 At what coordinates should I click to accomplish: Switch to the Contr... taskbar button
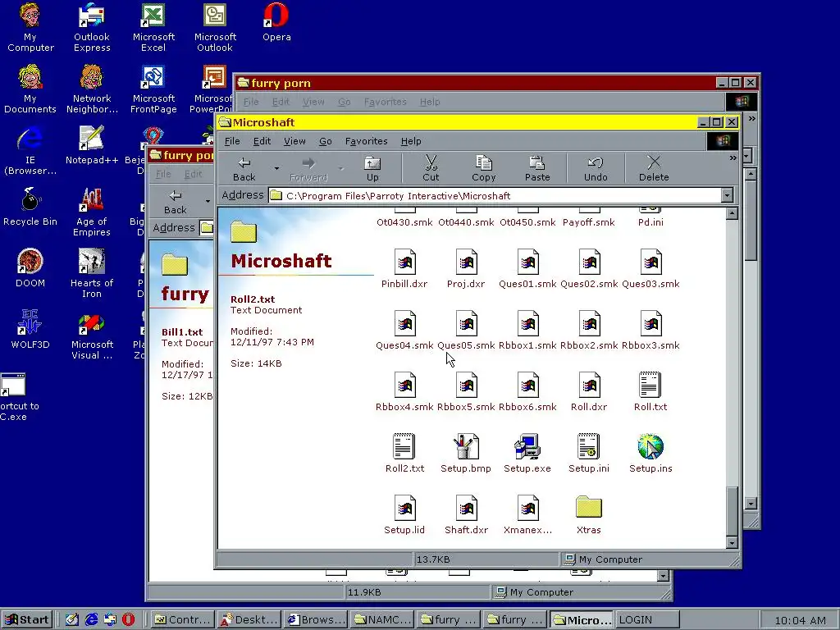[x=182, y=620]
